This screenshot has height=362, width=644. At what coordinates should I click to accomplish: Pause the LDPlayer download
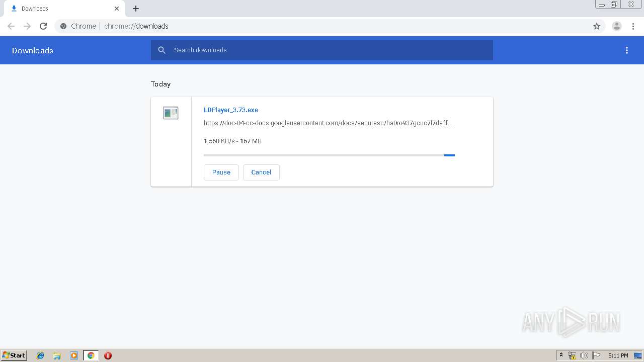[221, 172]
